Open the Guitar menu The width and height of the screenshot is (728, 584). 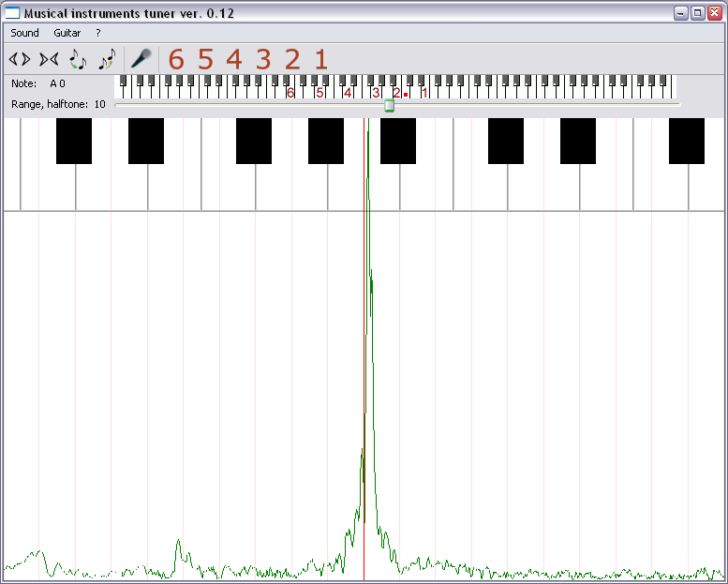(67, 33)
